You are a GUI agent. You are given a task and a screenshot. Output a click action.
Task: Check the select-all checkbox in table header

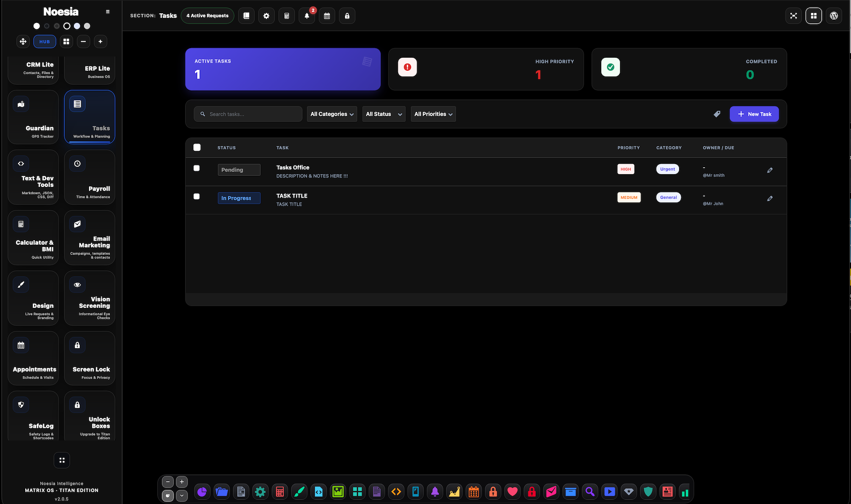pyautogui.click(x=197, y=148)
